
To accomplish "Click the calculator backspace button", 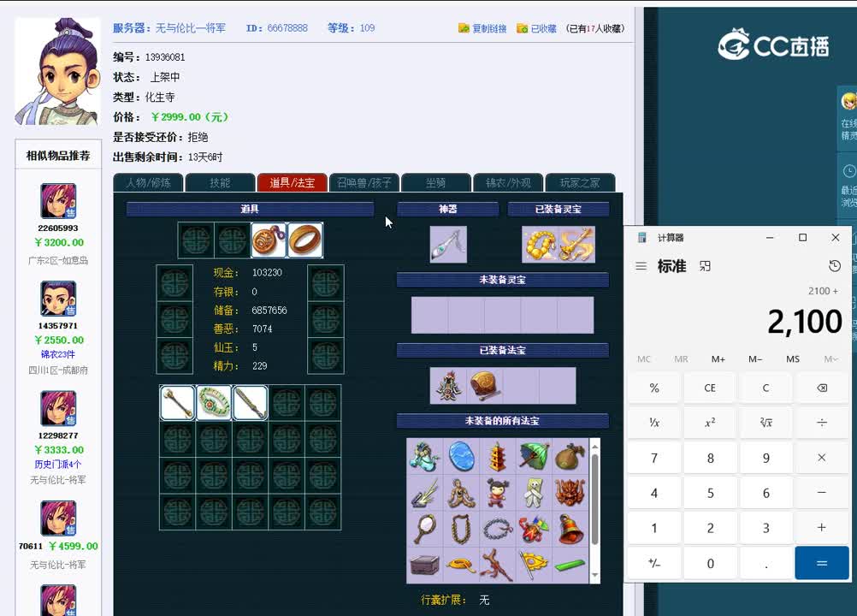I will (x=822, y=388).
